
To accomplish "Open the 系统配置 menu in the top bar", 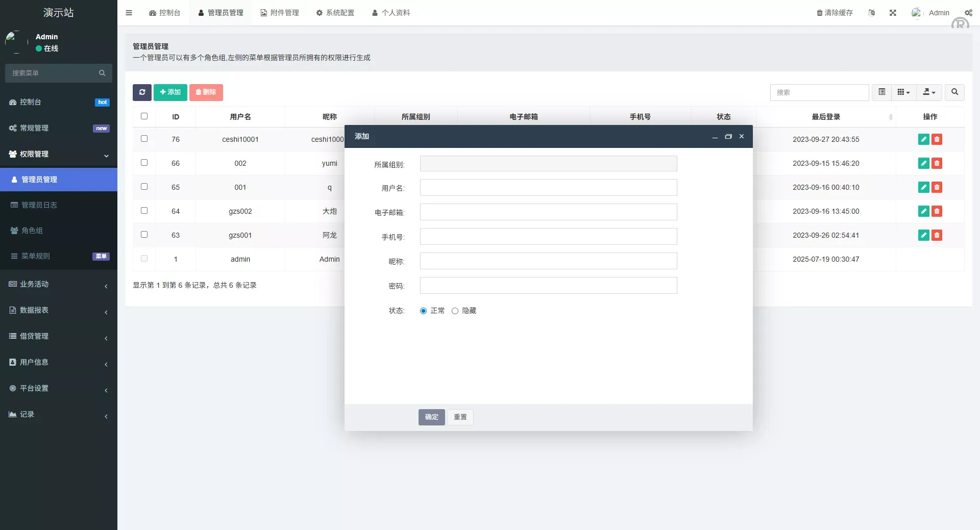I will pyautogui.click(x=335, y=12).
